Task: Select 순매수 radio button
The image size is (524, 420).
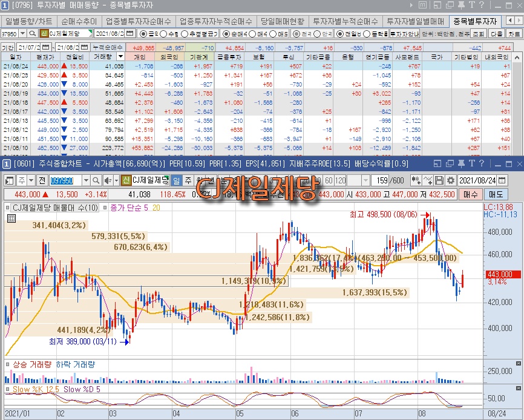Action: (226, 34)
